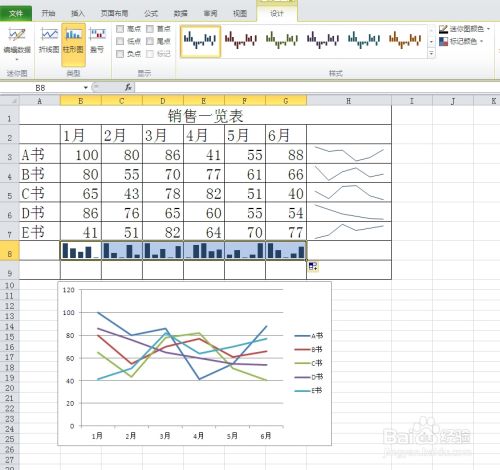Screen dimensions: 500x470
Task: Click the auto fill options icon below G8
Action: 313,266
